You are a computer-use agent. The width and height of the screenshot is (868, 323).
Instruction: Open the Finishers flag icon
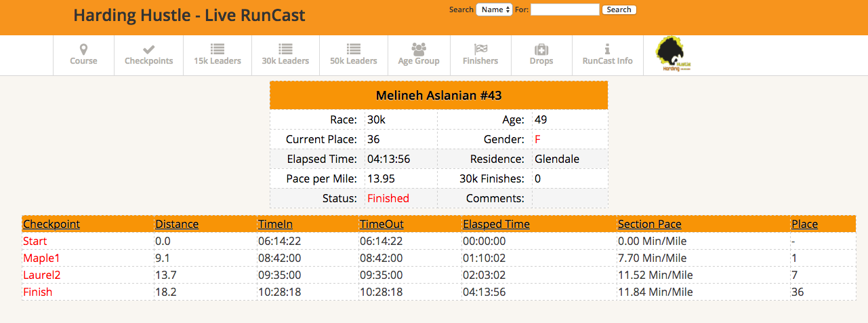[x=480, y=50]
